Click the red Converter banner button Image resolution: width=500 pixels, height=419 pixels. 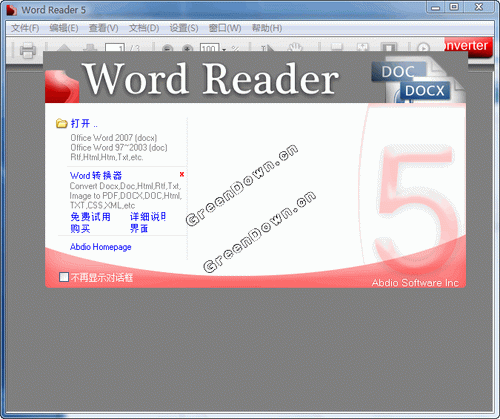click(469, 46)
